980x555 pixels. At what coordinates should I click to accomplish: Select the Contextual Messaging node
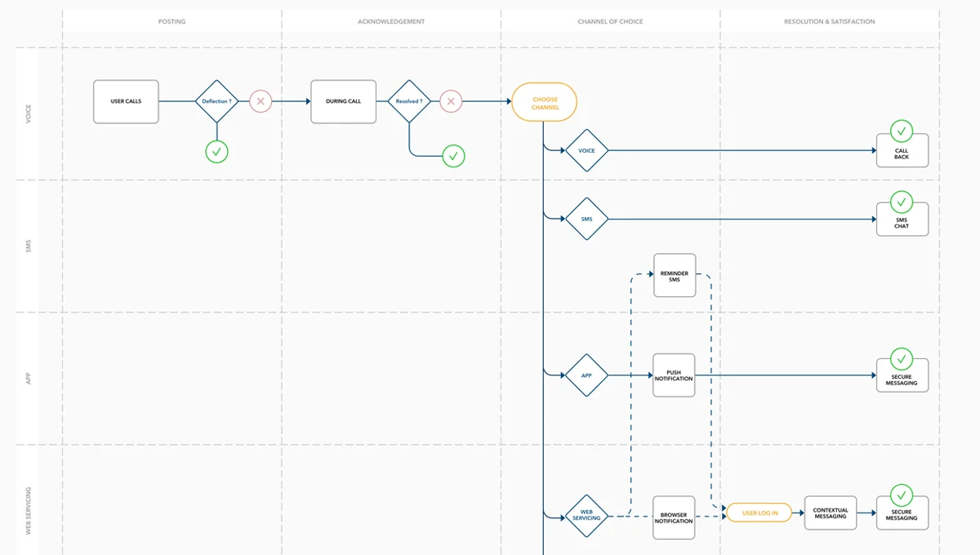click(x=831, y=513)
